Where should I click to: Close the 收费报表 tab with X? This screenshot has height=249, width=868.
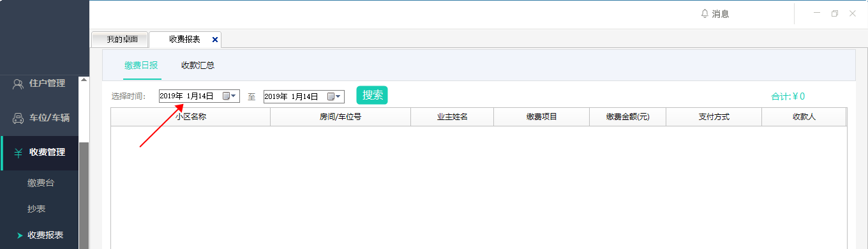(x=214, y=40)
